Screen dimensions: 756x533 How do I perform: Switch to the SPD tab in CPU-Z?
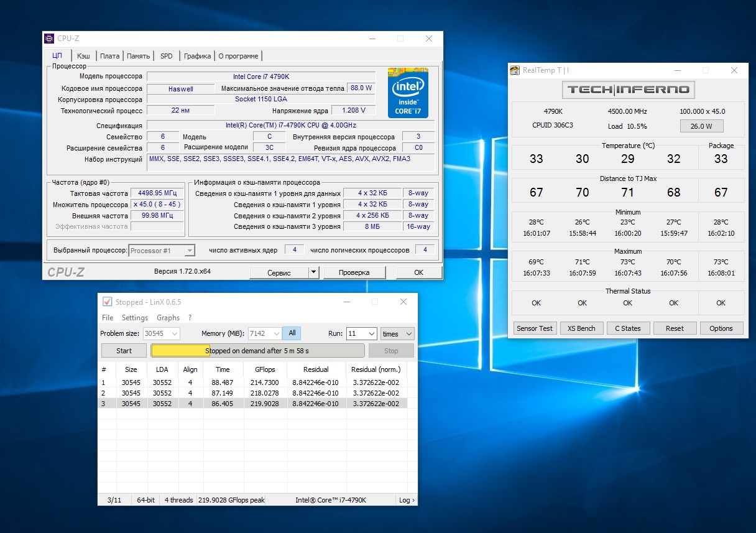(167, 56)
